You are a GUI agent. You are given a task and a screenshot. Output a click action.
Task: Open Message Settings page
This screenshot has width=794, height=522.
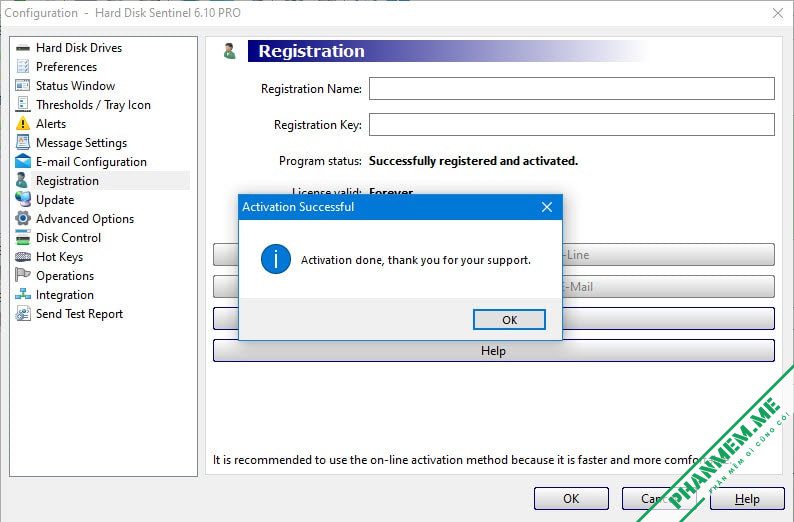click(82, 143)
